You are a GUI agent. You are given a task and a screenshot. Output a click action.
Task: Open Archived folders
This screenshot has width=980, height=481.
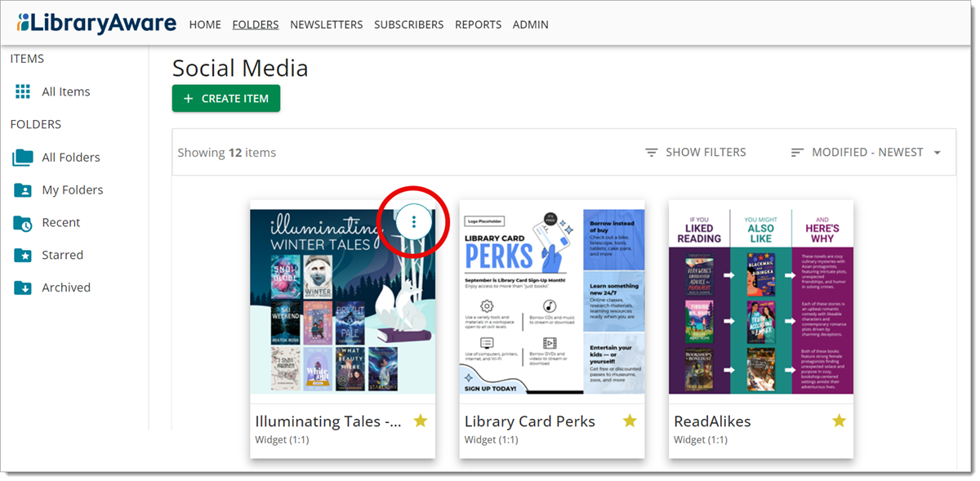pyautogui.click(x=66, y=287)
